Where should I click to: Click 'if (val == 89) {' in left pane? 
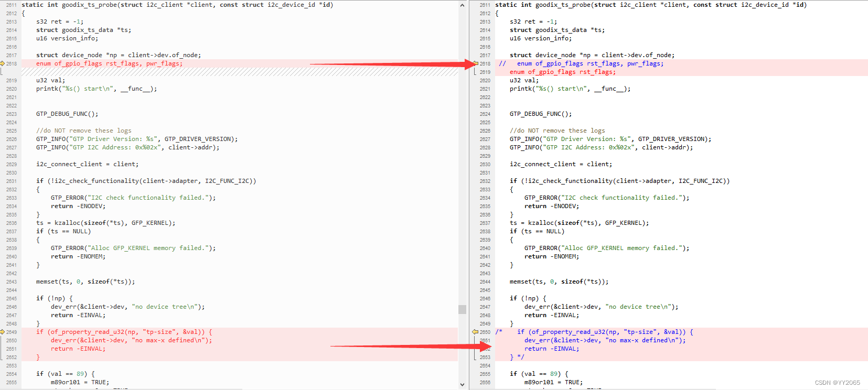click(x=66, y=374)
